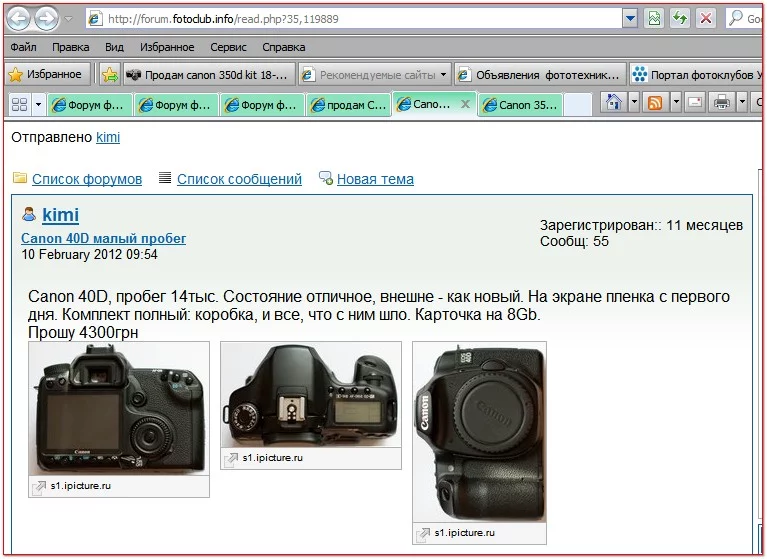The width and height of the screenshot is (767, 559).
Task: Click the Избранное star button
Action: [48, 74]
